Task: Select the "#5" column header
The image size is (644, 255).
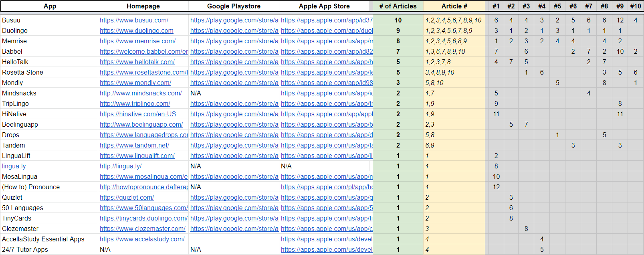Action: 557,6
